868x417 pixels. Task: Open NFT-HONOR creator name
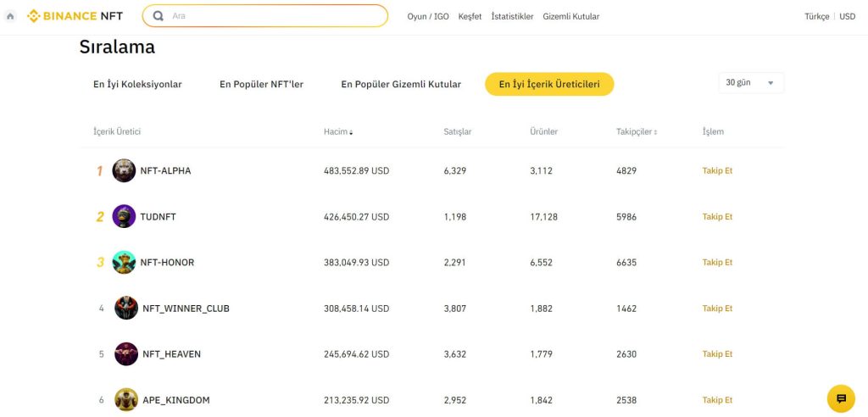(167, 263)
